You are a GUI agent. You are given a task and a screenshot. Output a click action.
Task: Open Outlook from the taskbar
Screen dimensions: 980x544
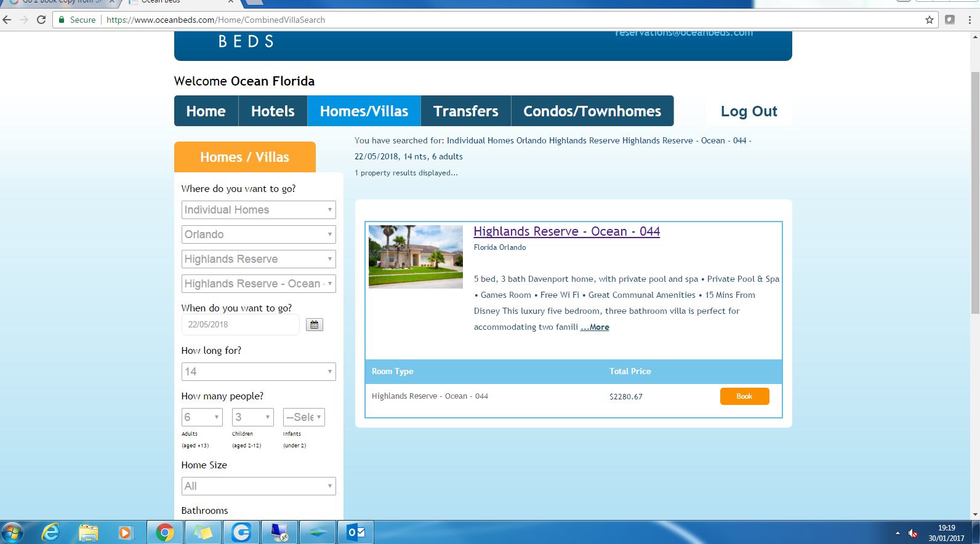click(x=356, y=532)
